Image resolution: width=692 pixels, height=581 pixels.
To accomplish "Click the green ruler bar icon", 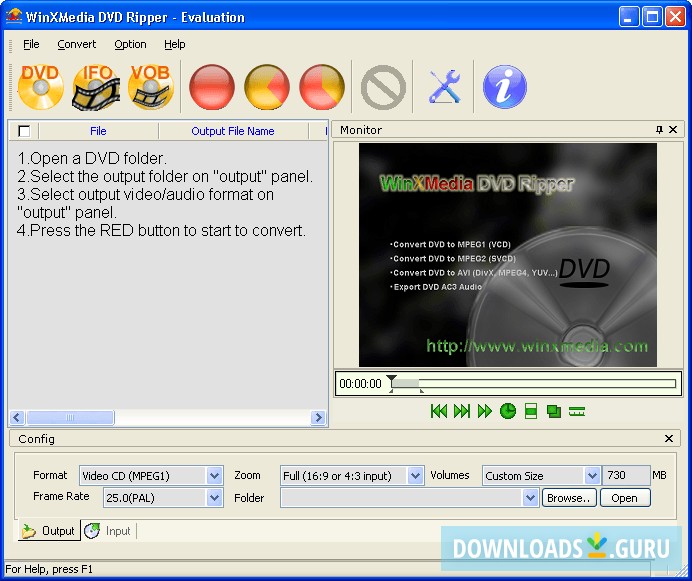I will click(577, 411).
